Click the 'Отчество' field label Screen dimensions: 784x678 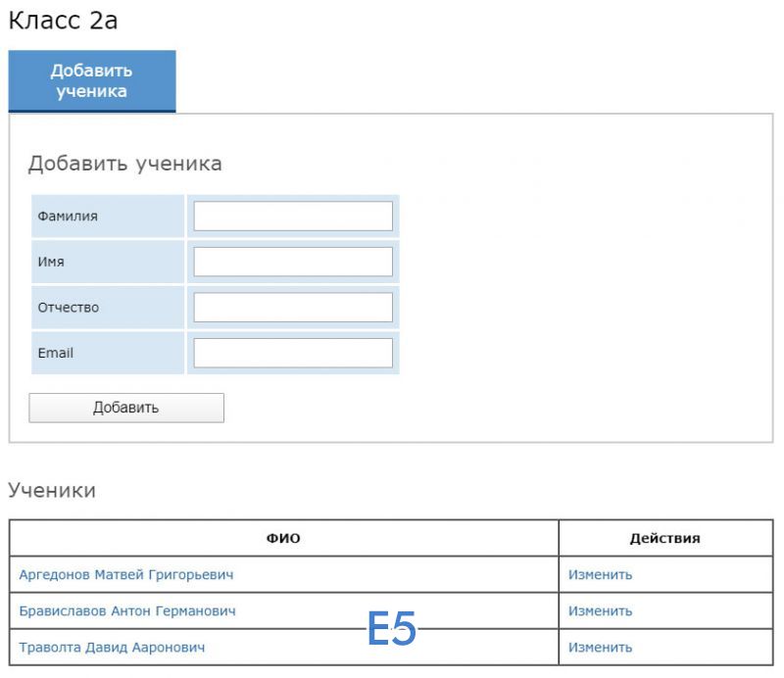coord(68,308)
